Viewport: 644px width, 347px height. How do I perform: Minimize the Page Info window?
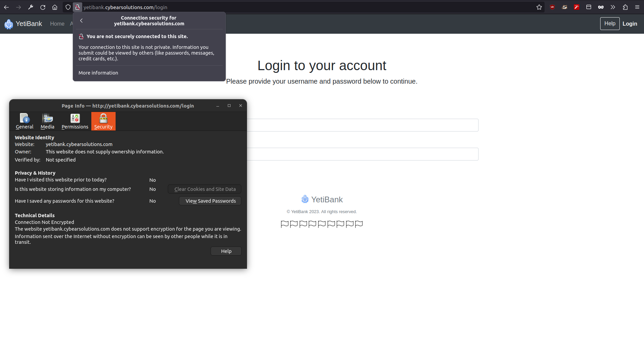[x=218, y=106]
